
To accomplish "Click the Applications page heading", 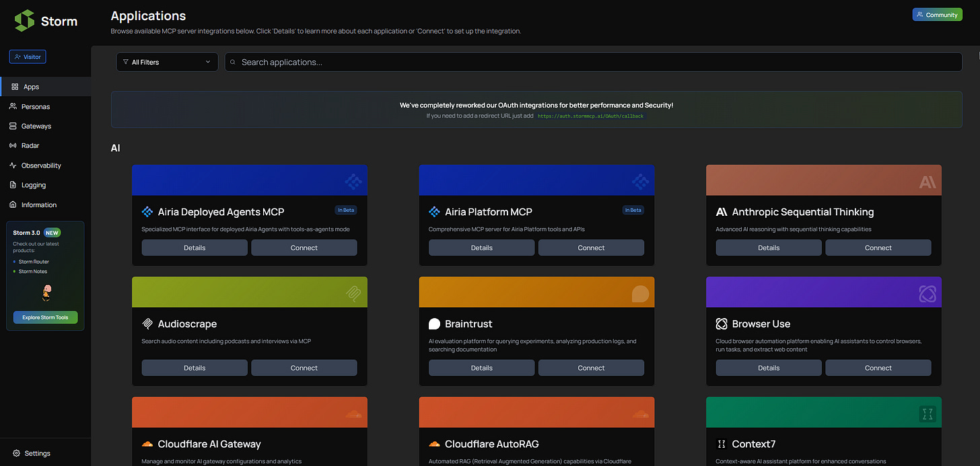I will (x=148, y=15).
